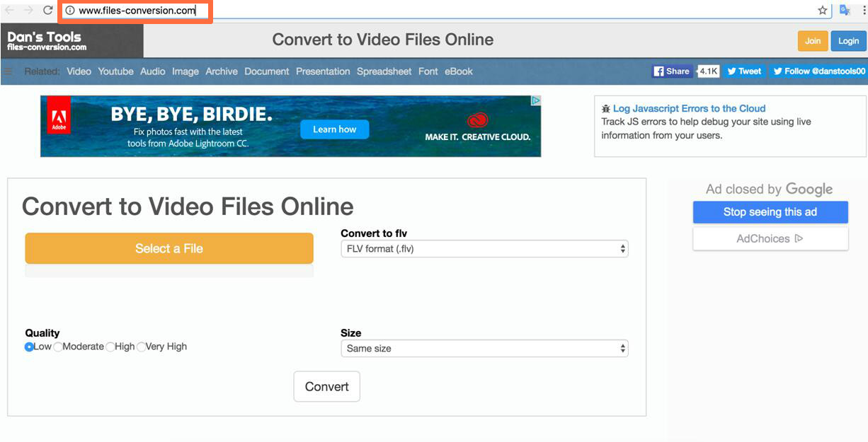Screen dimensions: 868x442
Task: Select High quality option
Action: tap(110, 347)
